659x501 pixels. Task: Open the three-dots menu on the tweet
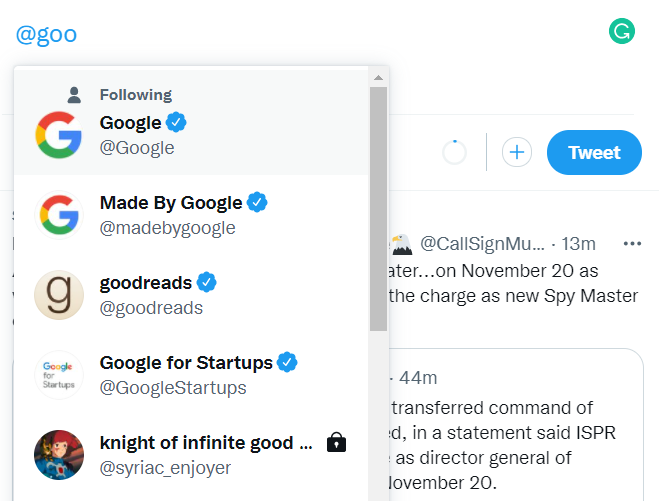click(x=632, y=243)
